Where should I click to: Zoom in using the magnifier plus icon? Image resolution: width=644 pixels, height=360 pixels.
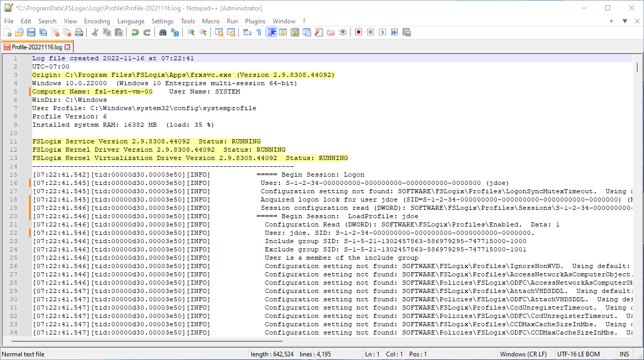191,32
